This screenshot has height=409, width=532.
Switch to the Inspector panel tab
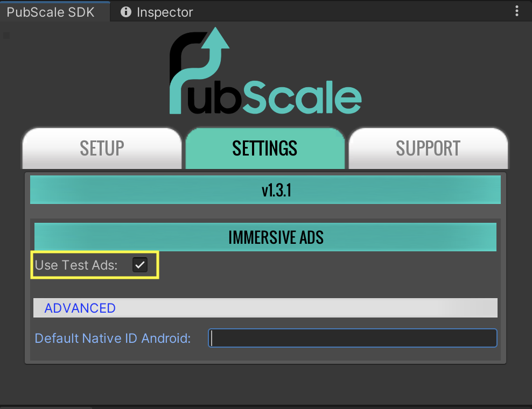click(x=164, y=12)
